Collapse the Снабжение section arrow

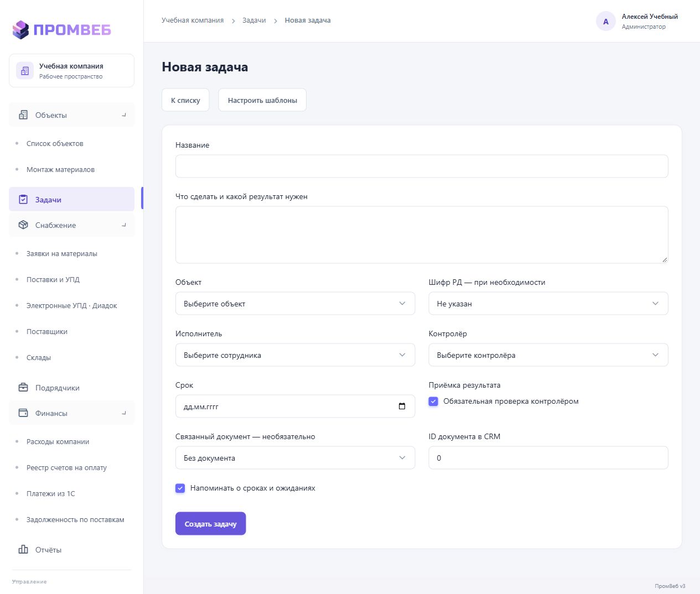click(124, 225)
